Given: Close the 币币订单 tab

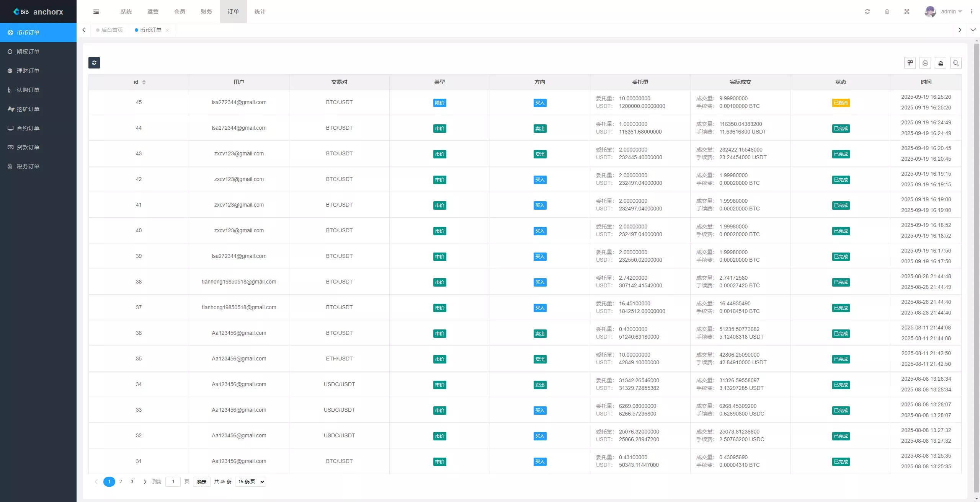Looking at the screenshot, I should [x=167, y=30].
